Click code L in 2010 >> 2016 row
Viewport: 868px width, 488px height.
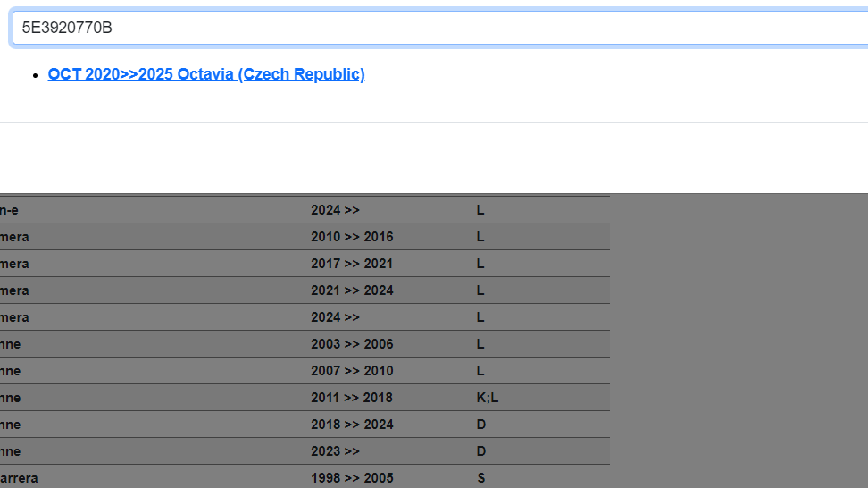(480, 237)
